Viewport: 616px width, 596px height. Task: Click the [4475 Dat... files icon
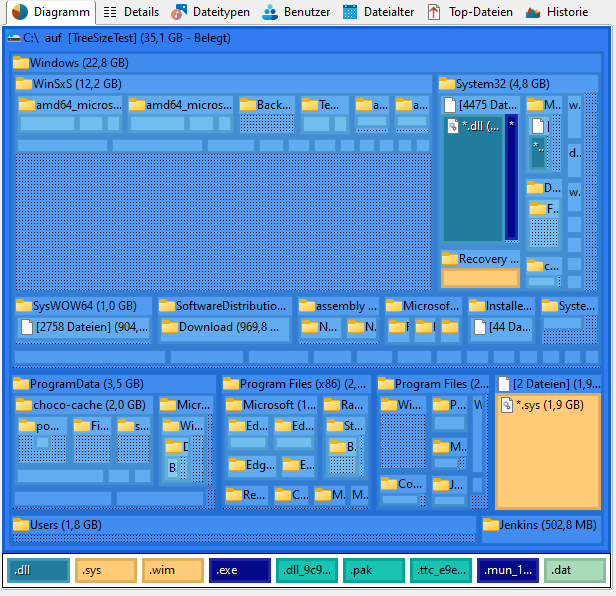(x=450, y=105)
